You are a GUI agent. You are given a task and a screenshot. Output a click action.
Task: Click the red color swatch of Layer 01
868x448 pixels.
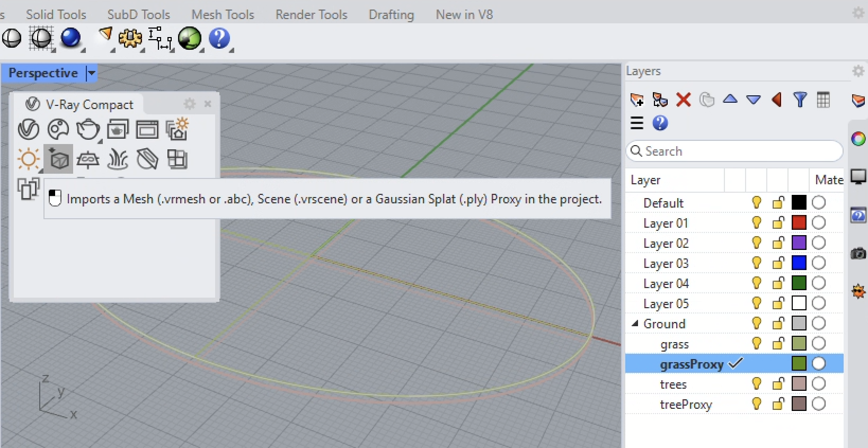tap(799, 223)
